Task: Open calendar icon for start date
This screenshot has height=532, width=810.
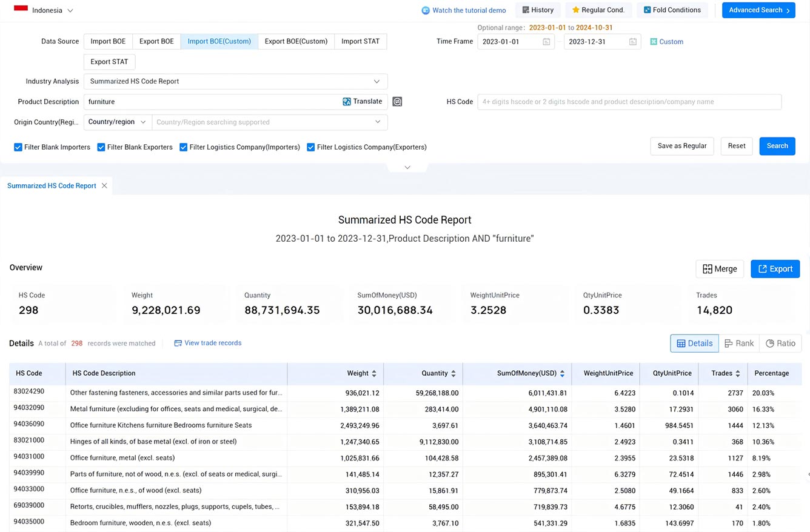Action: (x=546, y=42)
